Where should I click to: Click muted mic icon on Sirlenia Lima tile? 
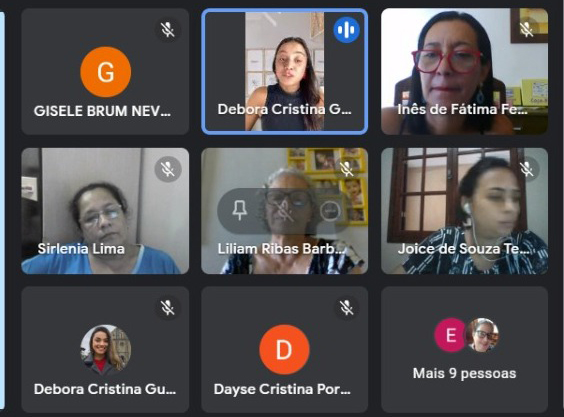tap(168, 169)
